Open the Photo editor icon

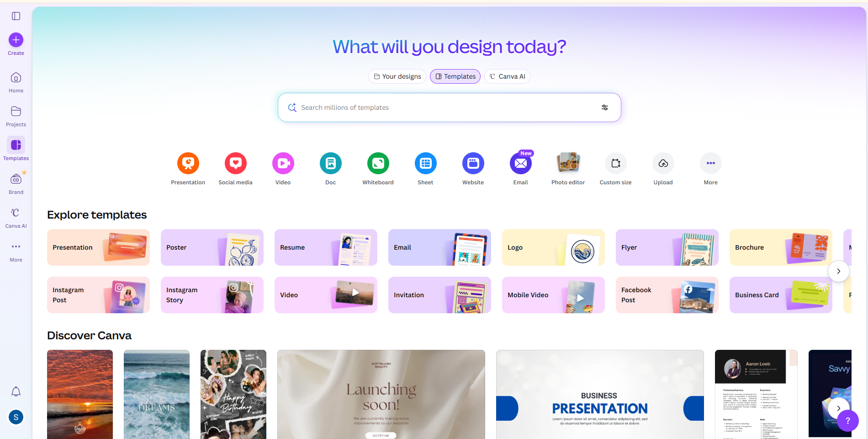point(568,163)
